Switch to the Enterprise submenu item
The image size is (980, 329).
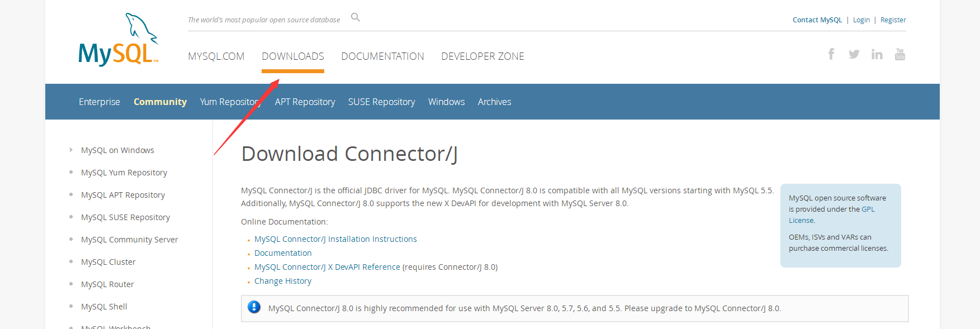point(100,102)
